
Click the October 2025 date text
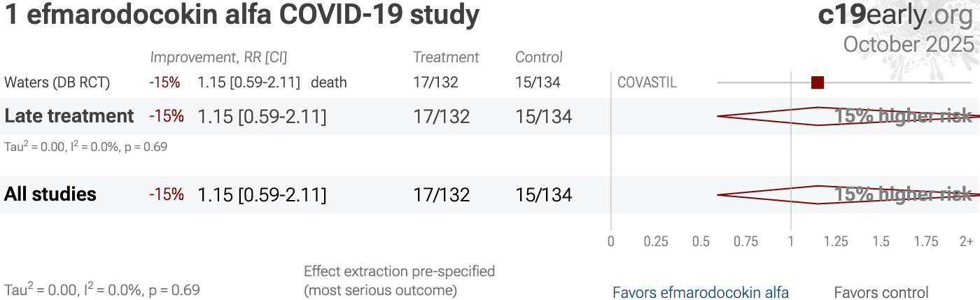tap(908, 44)
